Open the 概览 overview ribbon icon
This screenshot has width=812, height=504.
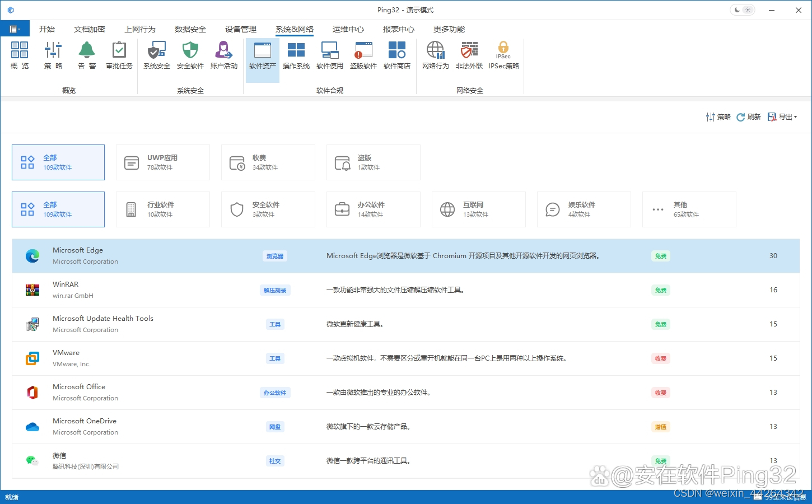(20, 55)
